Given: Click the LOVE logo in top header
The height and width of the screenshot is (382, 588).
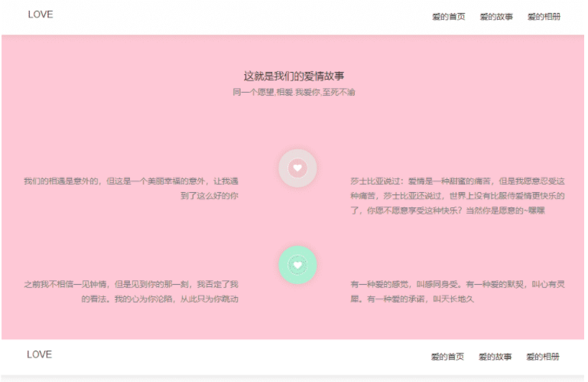Looking at the screenshot, I should tap(41, 14).
